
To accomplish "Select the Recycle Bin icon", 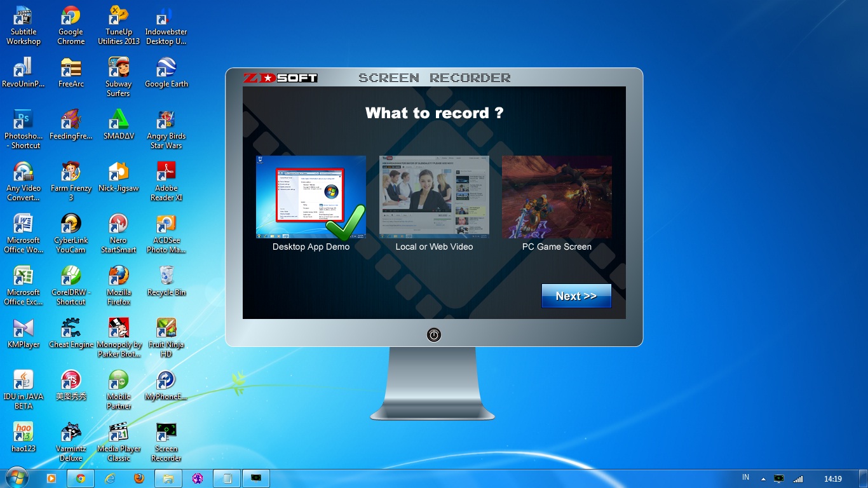I will 166,281.
